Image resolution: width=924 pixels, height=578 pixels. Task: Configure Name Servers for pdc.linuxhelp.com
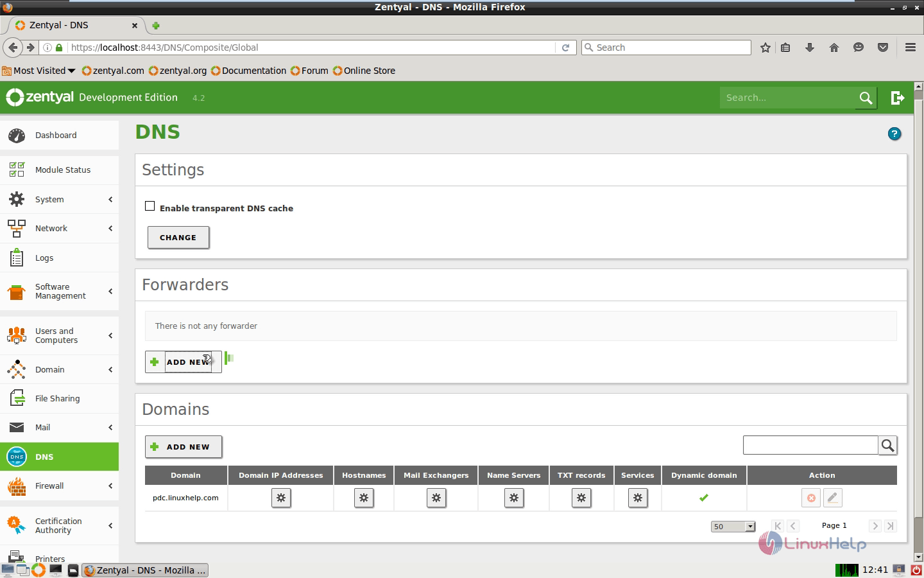514,498
